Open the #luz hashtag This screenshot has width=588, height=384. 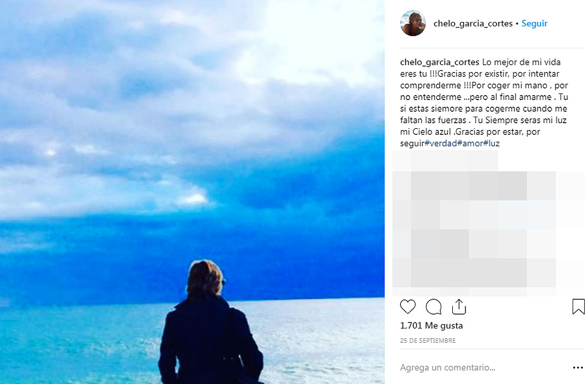[491, 143]
